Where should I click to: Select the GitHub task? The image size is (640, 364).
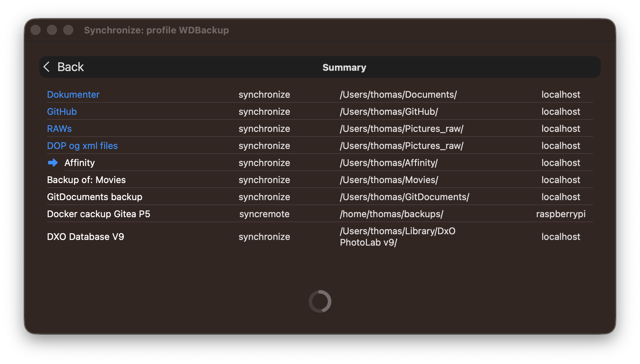coord(62,112)
